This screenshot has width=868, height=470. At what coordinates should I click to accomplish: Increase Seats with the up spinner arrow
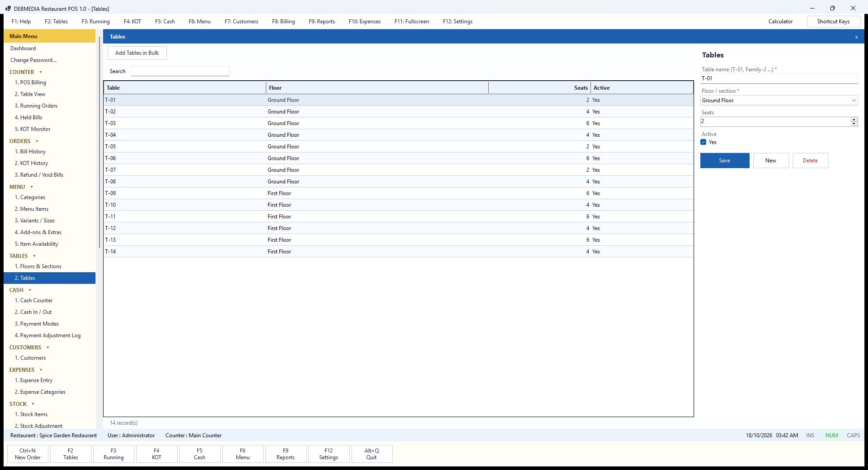click(x=854, y=119)
